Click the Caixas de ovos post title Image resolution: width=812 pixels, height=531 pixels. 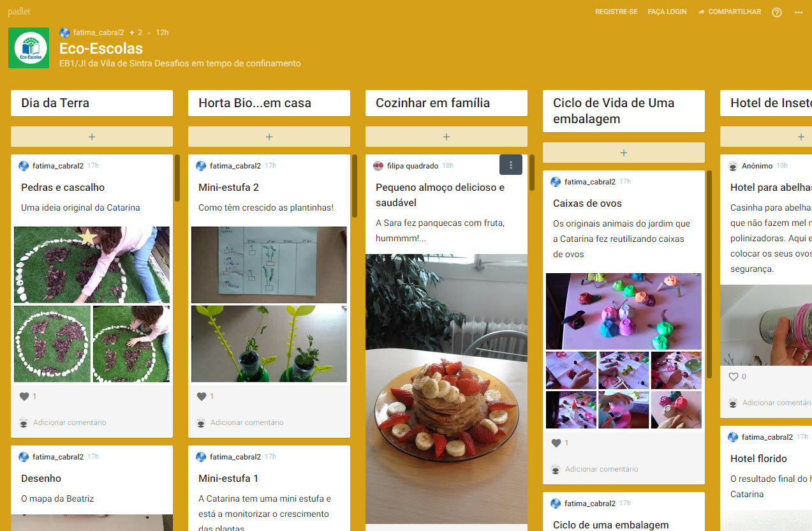(x=587, y=203)
